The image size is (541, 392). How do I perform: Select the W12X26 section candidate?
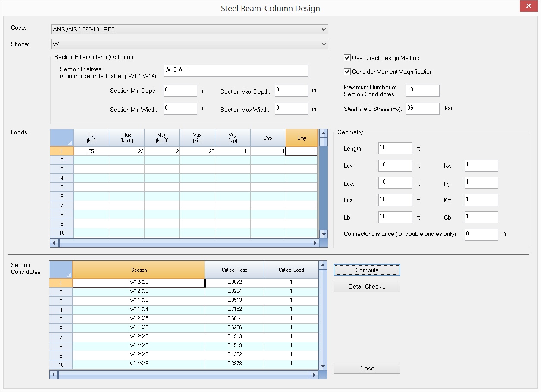[139, 283]
